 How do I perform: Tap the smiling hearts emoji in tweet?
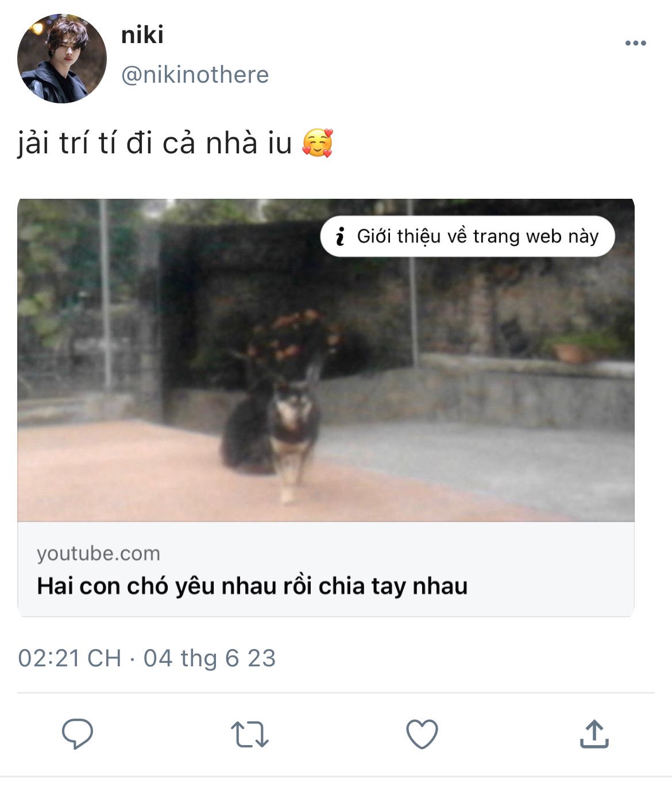tap(318, 143)
